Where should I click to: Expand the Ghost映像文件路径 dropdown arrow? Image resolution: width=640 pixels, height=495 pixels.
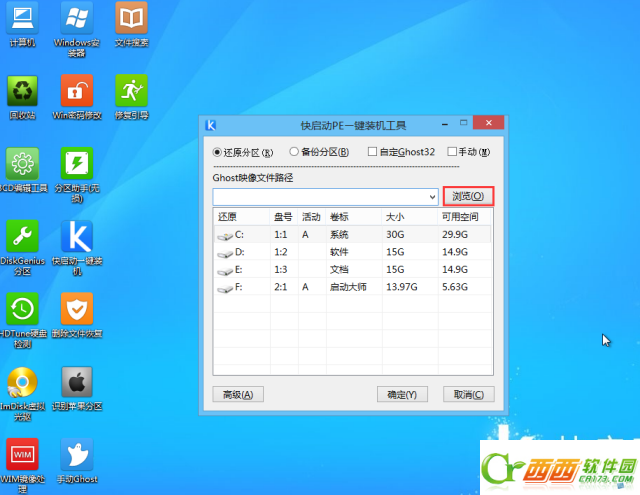pos(432,197)
